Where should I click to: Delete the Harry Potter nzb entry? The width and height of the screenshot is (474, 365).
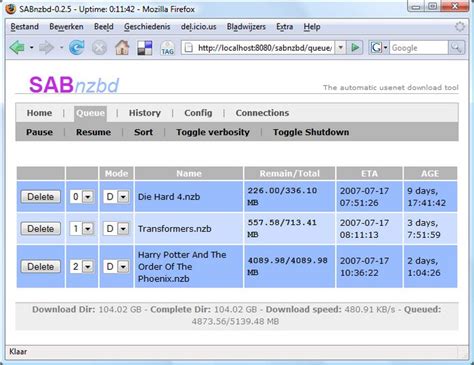pyautogui.click(x=41, y=267)
